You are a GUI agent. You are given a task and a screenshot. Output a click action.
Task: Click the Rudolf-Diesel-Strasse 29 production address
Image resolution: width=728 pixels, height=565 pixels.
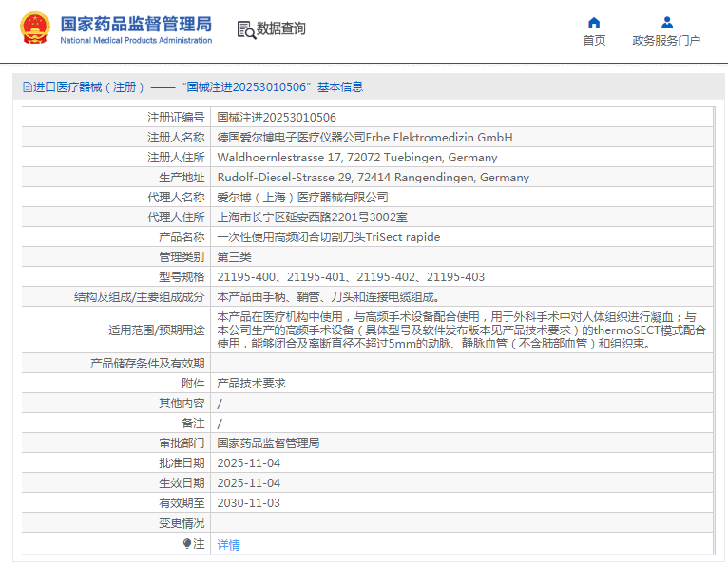(x=373, y=178)
